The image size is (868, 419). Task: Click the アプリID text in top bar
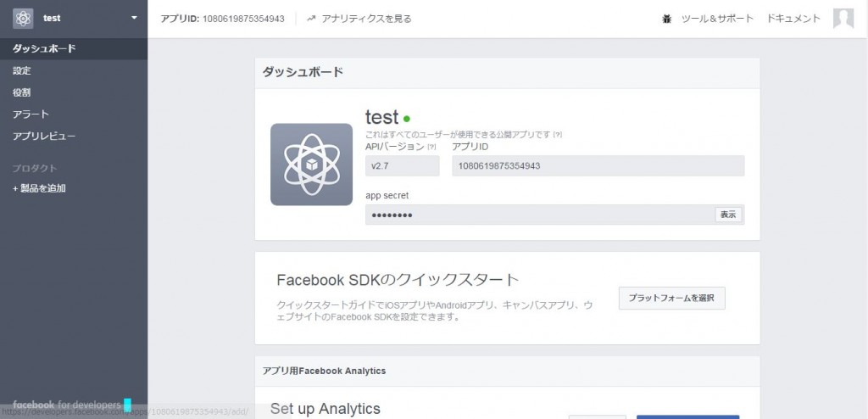(x=223, y=19)
